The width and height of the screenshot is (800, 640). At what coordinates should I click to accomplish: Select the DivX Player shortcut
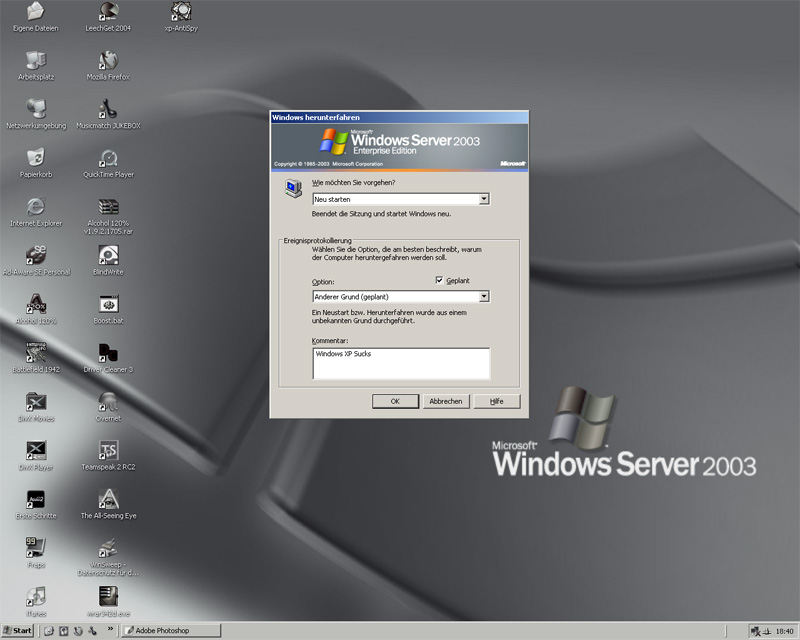(x=36, y=456)
